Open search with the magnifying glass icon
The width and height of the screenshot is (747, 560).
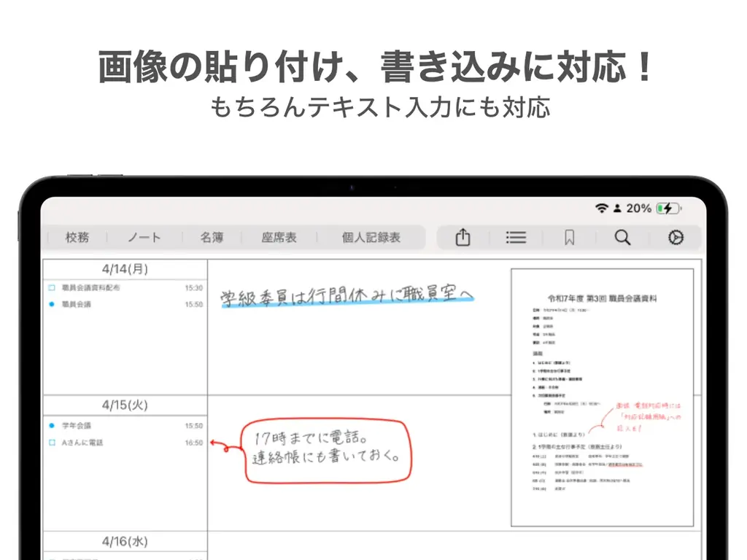pyautogui.click(x=622, y=238)
